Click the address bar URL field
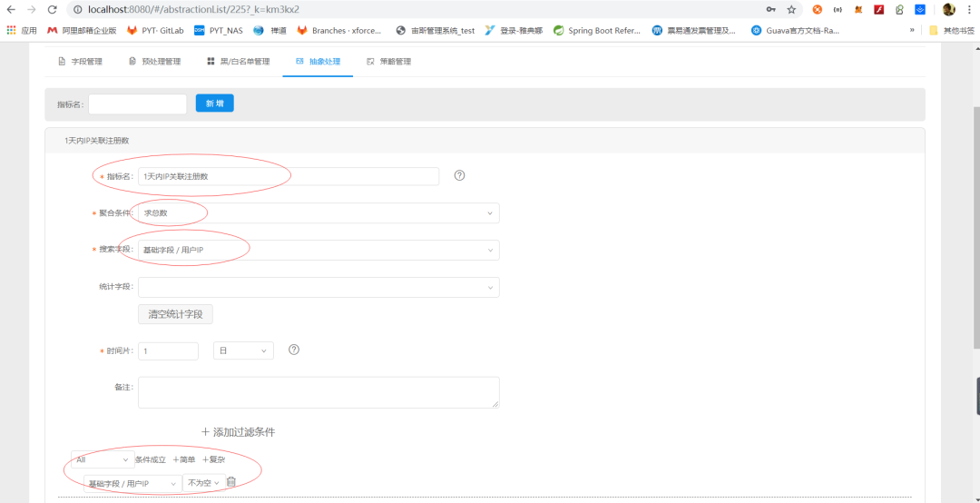Image resolution: width=980 pixels, height=503 pixels. coord(413,9)
